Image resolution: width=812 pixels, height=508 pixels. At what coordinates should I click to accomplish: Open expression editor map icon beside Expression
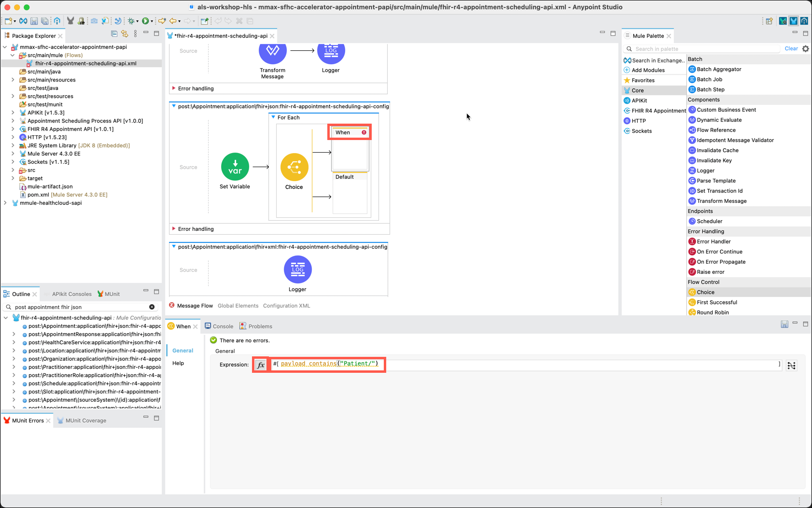[x=791, y=366]
